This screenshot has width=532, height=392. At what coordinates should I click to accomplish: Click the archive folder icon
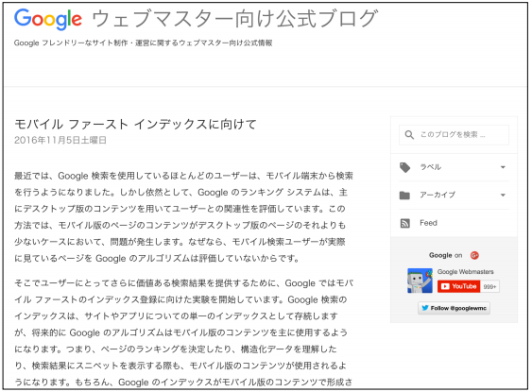coord(404,195)
